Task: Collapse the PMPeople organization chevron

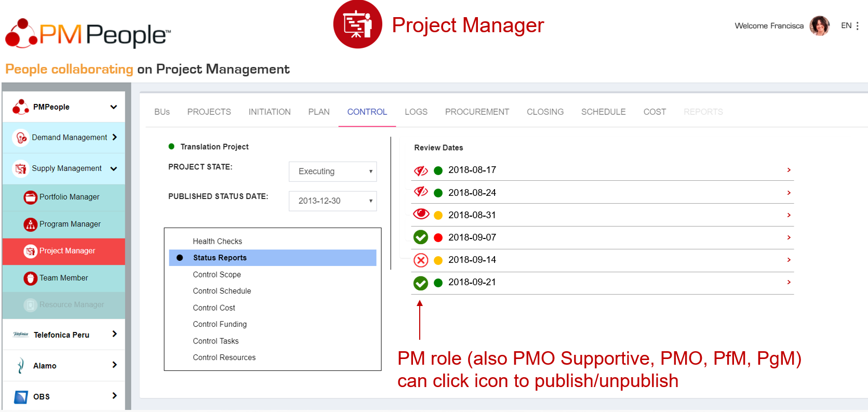Action: click(x=114, y=107)
